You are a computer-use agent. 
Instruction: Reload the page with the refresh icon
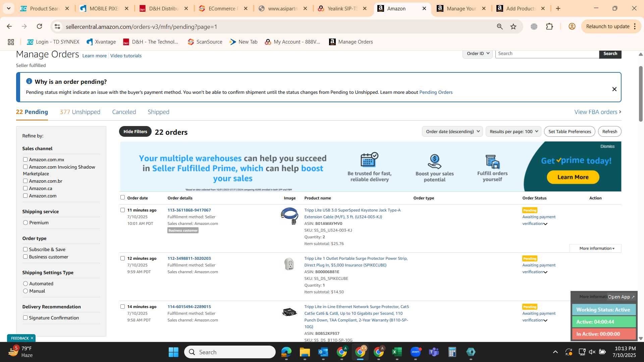(40, 26)
